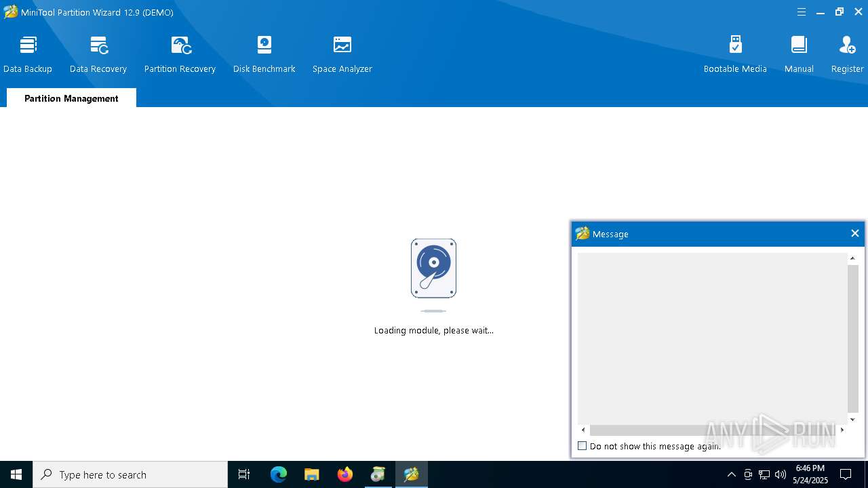Open the hamburger menu in the title bar
This screenshot has height=488, width=868.
[802, 12]
